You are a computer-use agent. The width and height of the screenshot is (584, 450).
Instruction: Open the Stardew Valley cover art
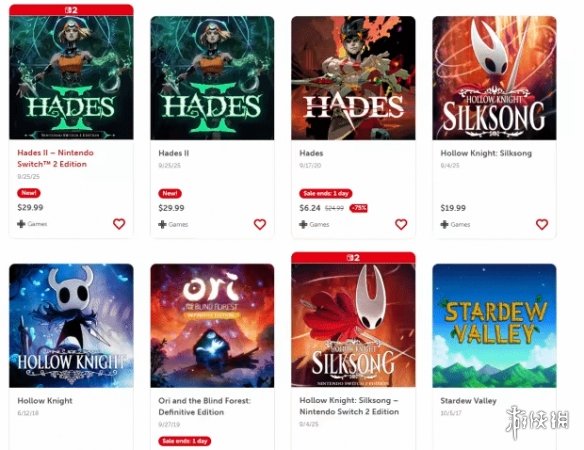click(x=494, y=326)
